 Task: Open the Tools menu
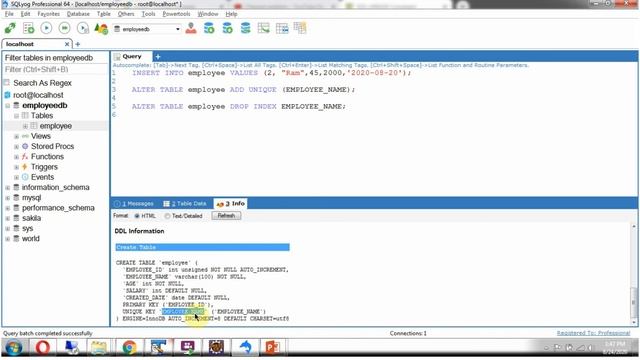click(148, 14)
